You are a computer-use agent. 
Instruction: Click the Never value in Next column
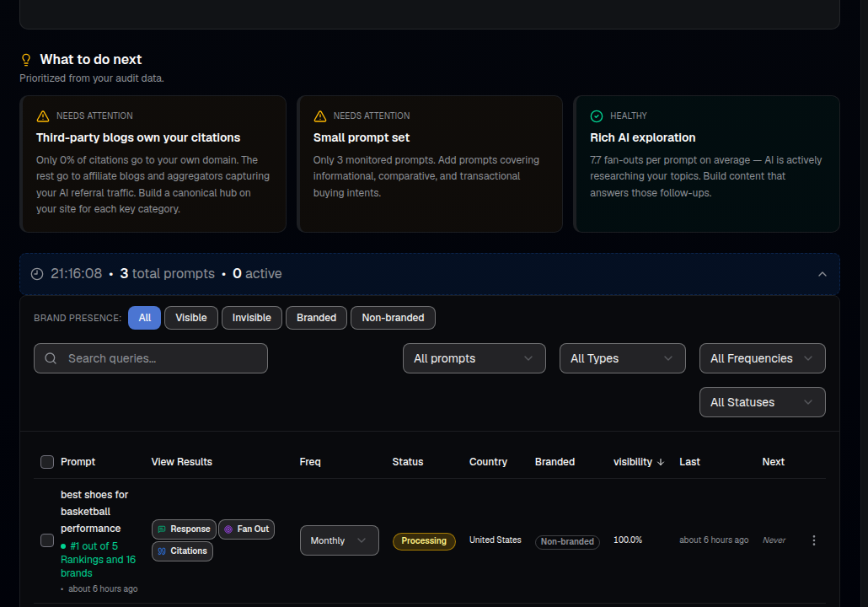[774, 540]
